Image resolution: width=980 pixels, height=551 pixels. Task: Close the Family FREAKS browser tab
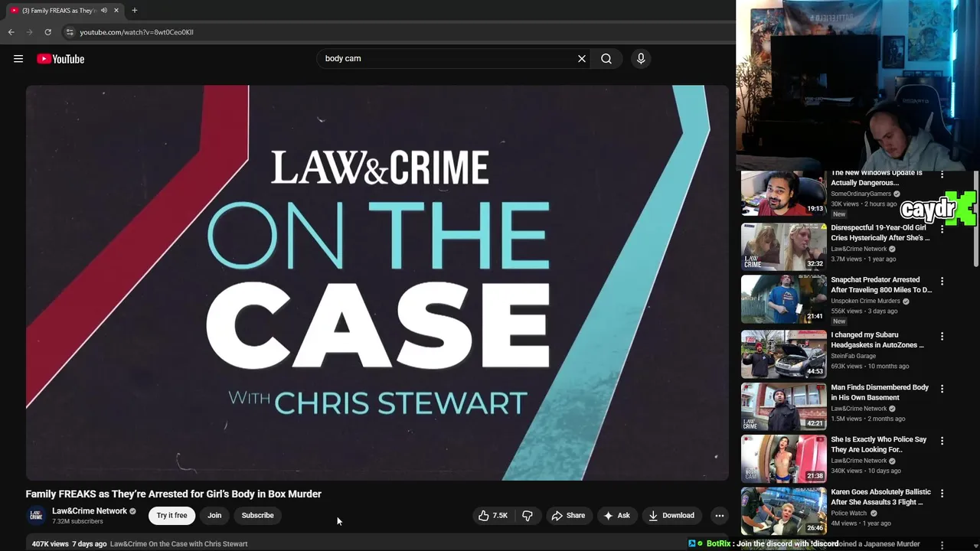tap(116, 10)
